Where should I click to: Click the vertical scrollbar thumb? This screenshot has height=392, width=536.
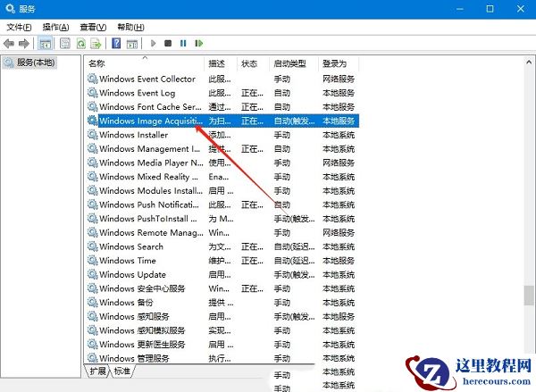[x=529, y=295]
